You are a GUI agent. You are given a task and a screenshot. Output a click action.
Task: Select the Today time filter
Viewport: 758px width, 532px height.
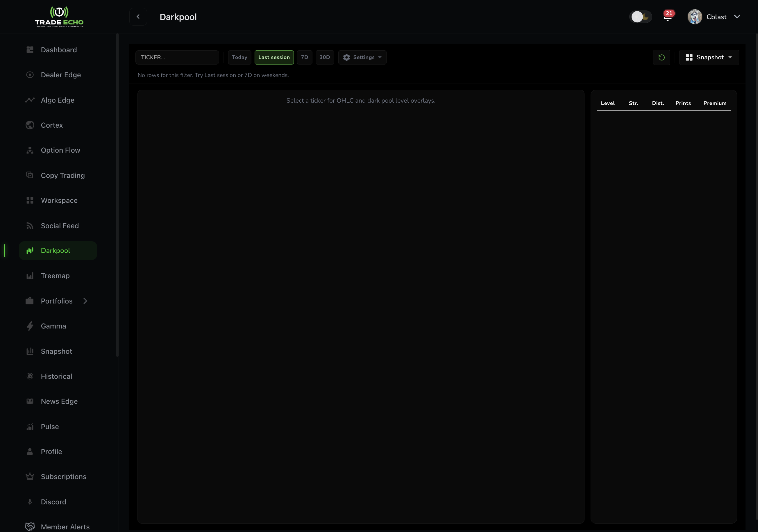239,58
